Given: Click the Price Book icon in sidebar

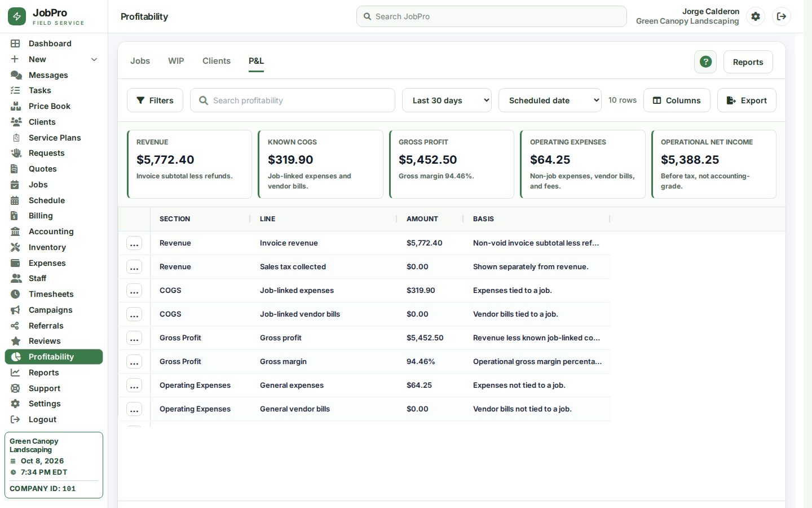Looking at the screenshot, I should pos(16,106).
